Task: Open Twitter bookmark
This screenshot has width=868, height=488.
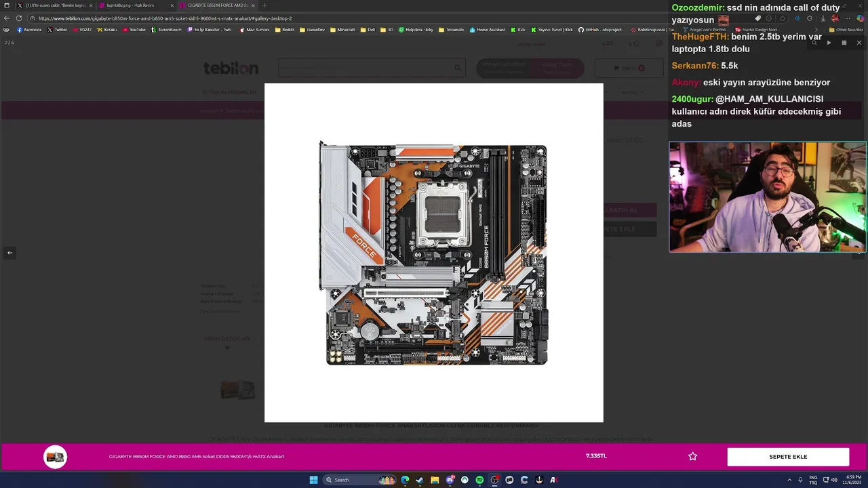Action: (58, 30)
